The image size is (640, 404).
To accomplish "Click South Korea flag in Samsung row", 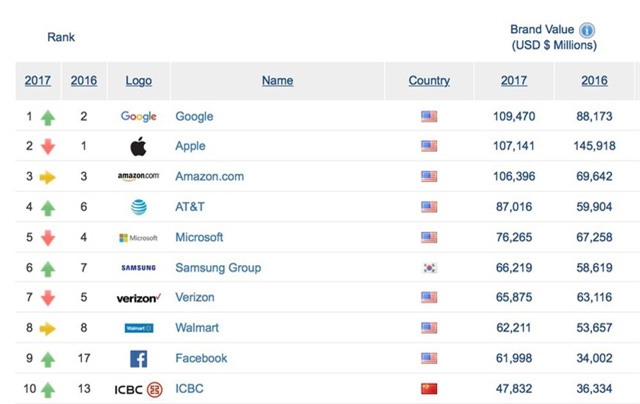I will tap(429, 268).
